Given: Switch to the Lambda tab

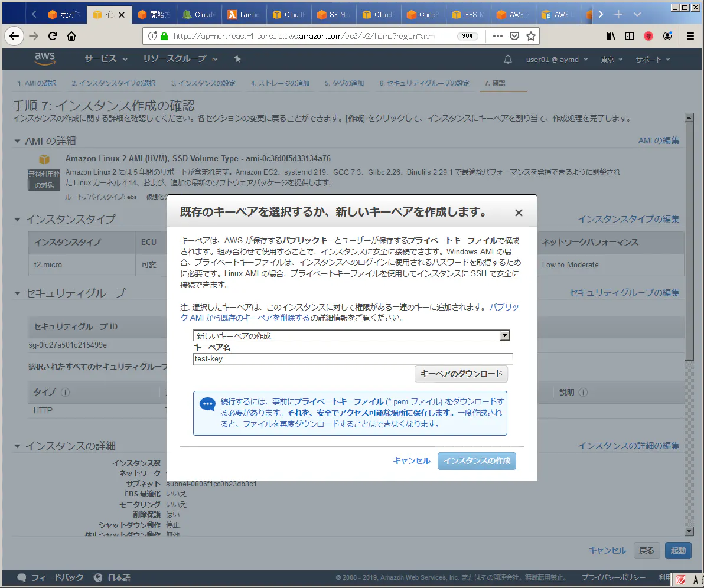Looking at the screenshot, I should pyautogui.click(x=244, y=15).
